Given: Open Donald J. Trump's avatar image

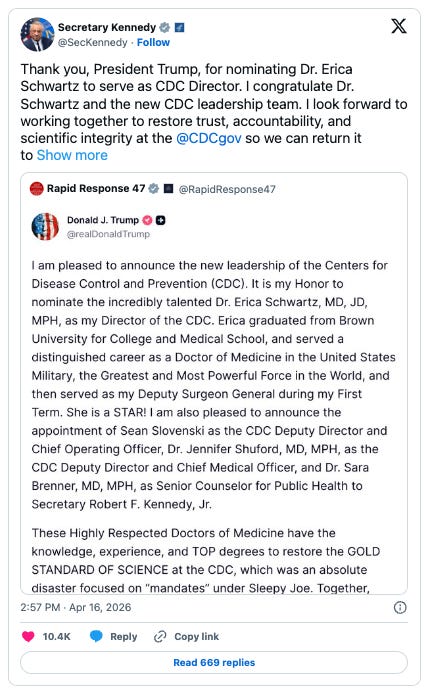Looking at the screenshot, I should click(45, 226).
